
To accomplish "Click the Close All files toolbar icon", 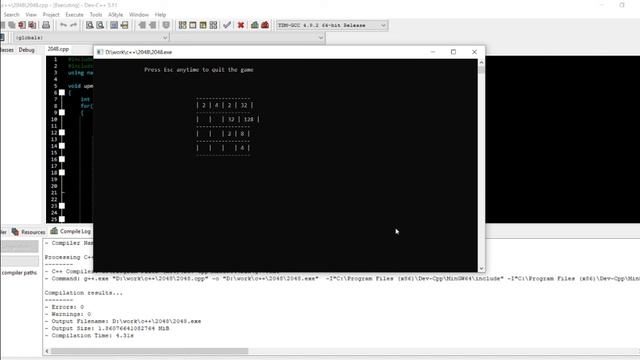I will tap(32, 25).
